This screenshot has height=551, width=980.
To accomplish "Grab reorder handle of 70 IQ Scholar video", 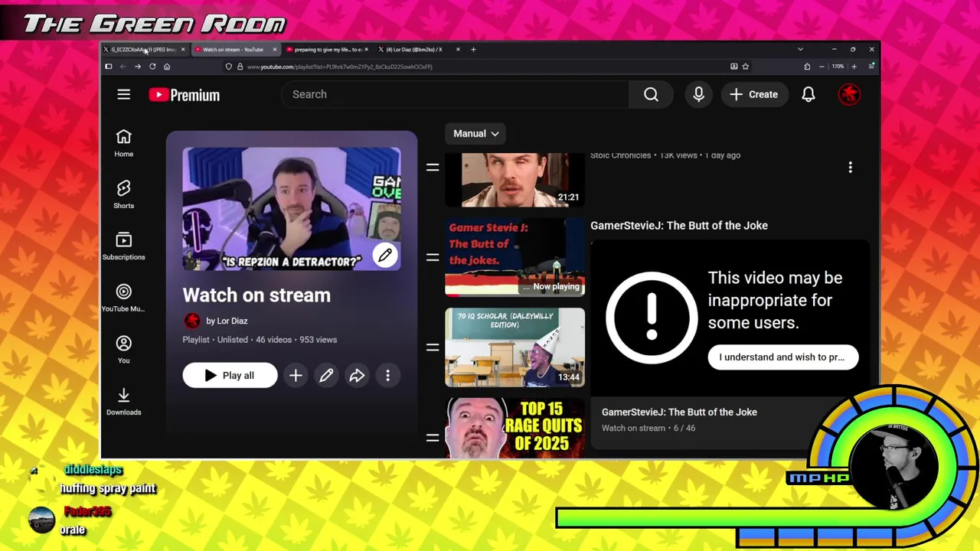I will coord(433,347).
